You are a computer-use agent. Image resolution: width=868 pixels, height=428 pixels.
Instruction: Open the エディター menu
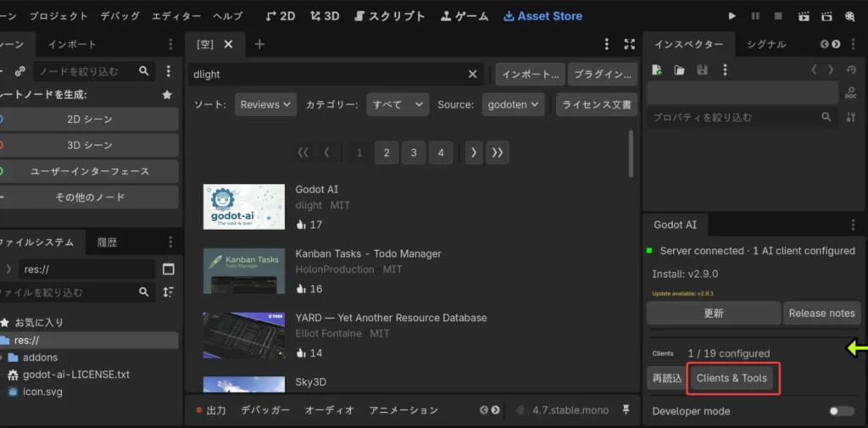coord(176,16)
